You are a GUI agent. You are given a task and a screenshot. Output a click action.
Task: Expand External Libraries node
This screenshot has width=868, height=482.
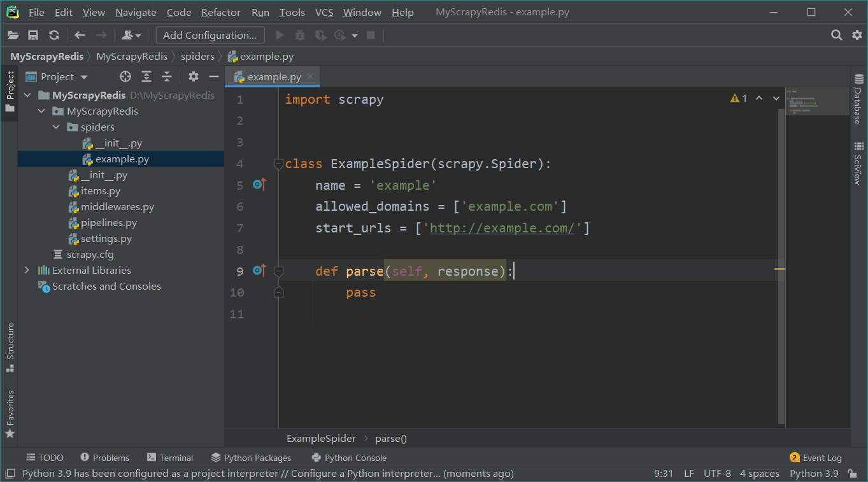[x=27, y=270]
